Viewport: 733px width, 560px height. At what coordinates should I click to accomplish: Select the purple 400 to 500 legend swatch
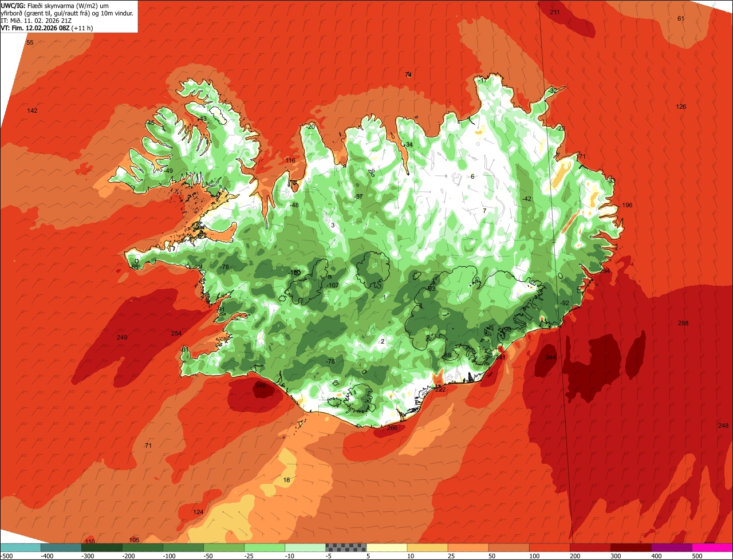(x=672, y=547)
